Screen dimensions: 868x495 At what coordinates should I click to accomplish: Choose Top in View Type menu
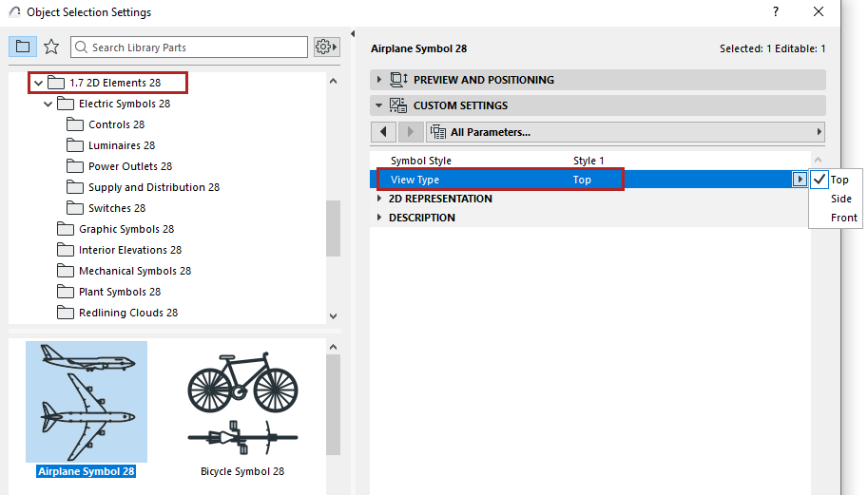click(839, 180)
